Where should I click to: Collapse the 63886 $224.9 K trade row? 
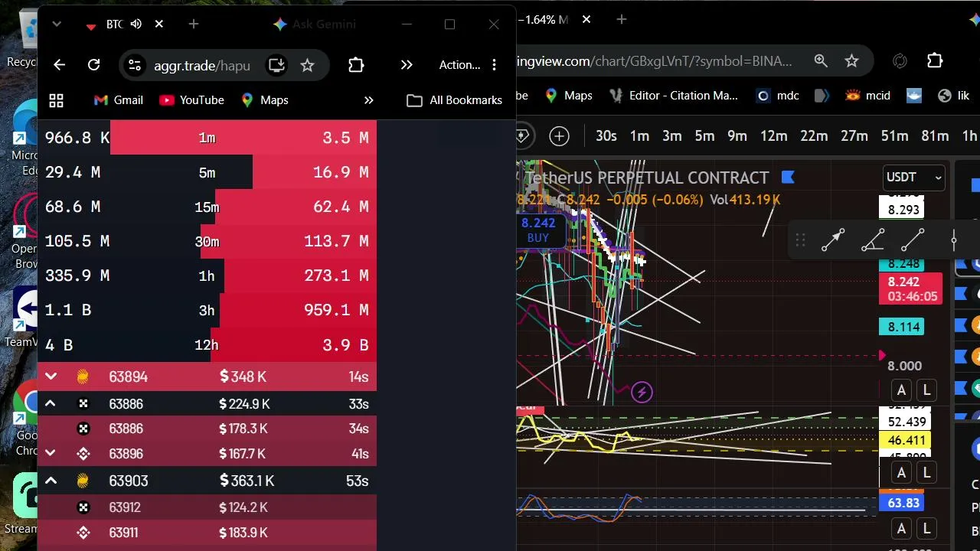coord(51,404)
